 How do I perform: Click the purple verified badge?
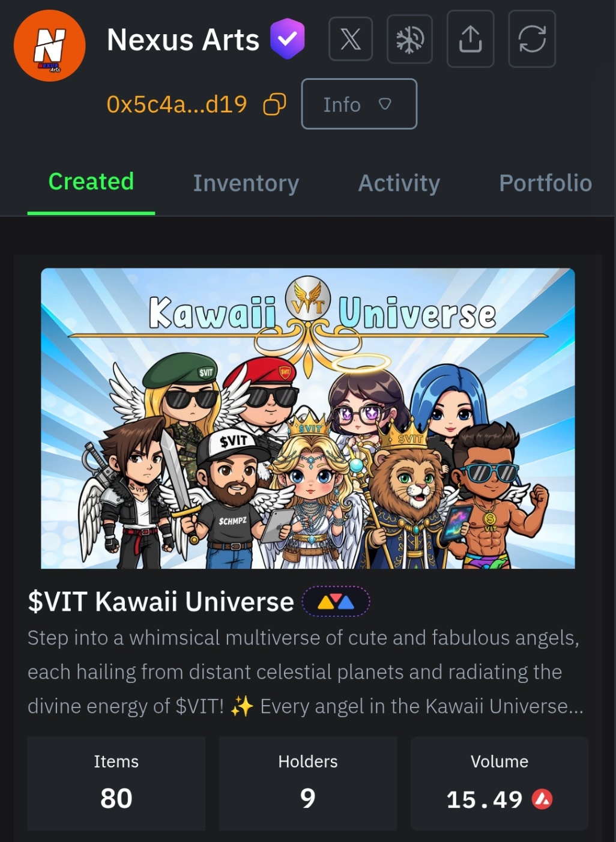[x=288, y=39]
